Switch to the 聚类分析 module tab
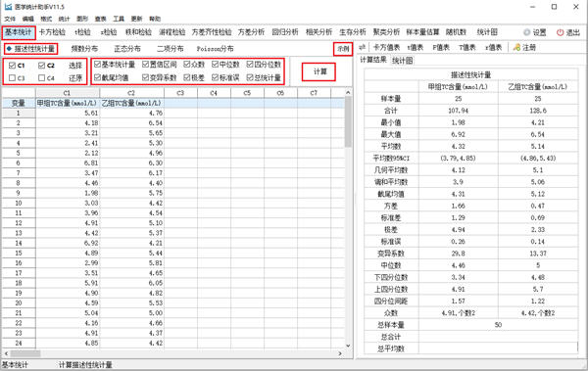This screenshot has height=371, width=588. click(386, 32)
